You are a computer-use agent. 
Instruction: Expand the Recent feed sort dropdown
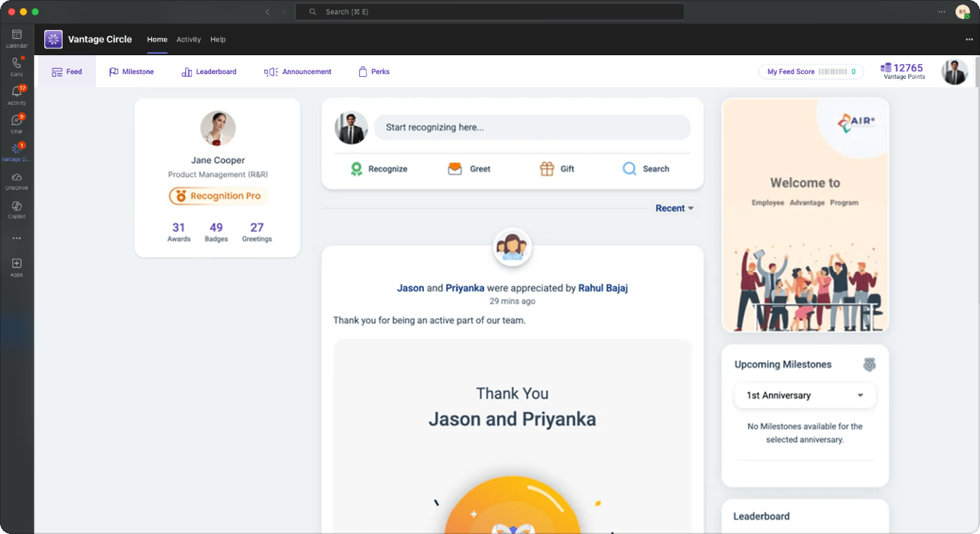point(674,208)
